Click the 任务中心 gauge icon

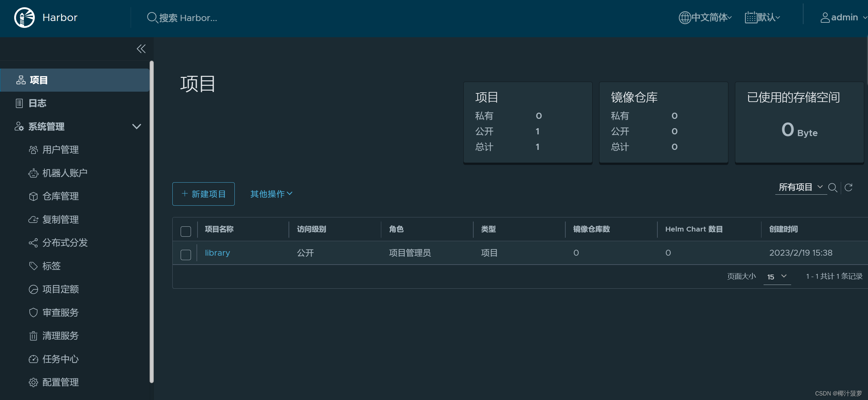coord(33,359)
